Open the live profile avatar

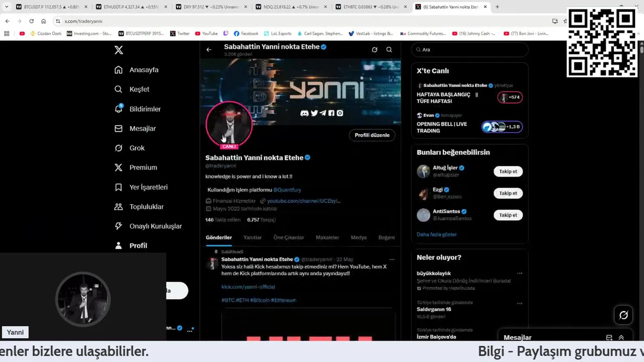pyautogui.click(x=229, y=124)
